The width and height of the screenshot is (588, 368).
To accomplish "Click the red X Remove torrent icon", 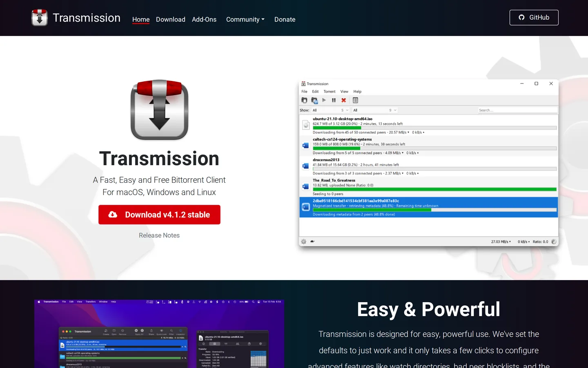I will click(x=344, y=100).
